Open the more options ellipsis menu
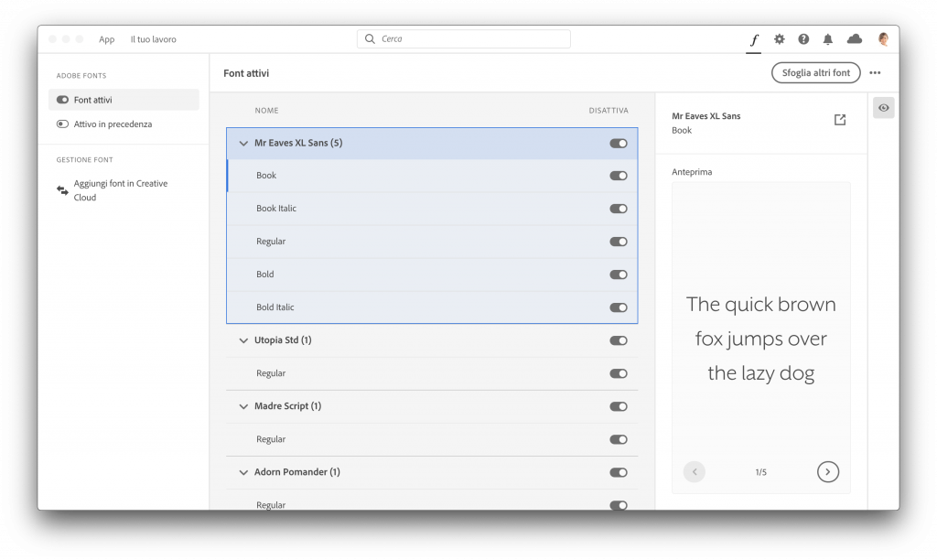937x560 pixels. point(875,73)
